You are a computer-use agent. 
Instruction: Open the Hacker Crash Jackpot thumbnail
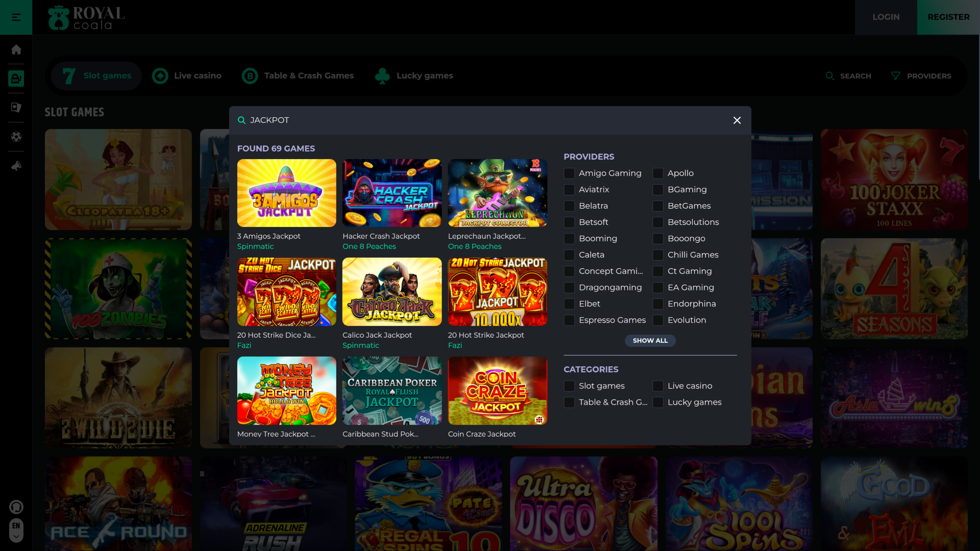pos(391,193)
